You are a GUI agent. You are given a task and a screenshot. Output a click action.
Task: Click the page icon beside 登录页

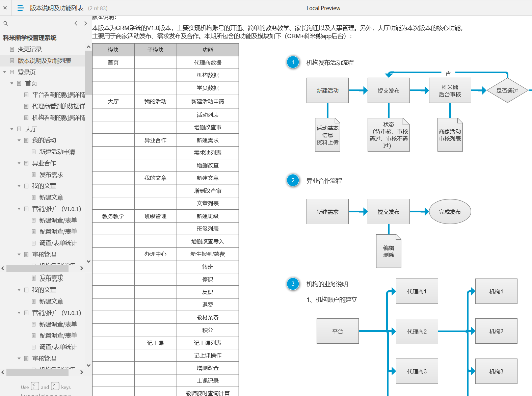coord(12,72)
